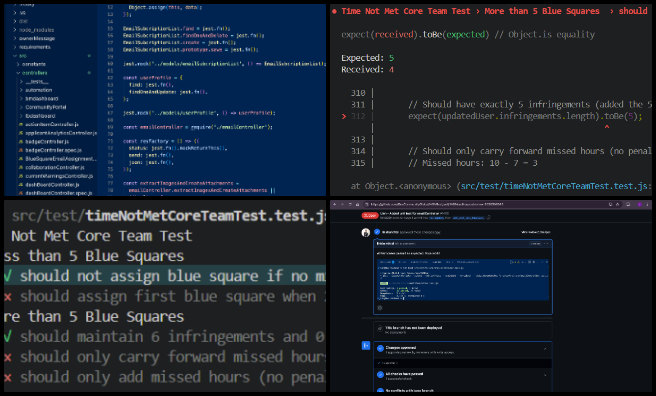
Task: Go back using the browser back arrow
Action: 334,204
